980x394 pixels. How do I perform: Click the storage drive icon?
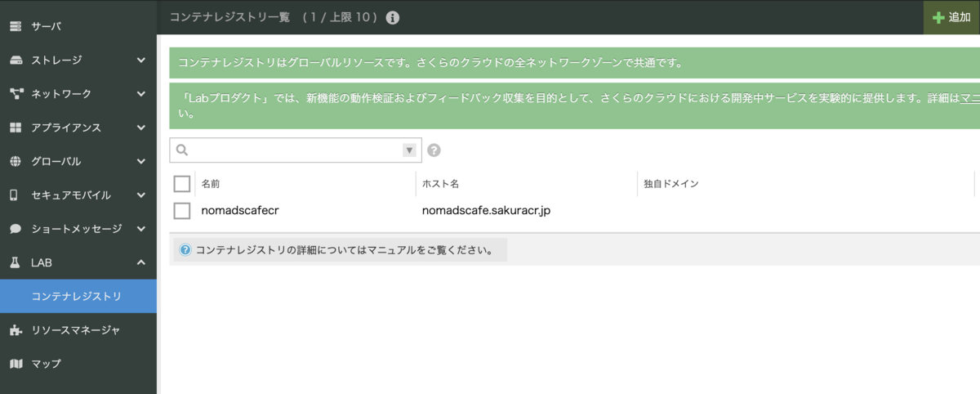[16, 60]
